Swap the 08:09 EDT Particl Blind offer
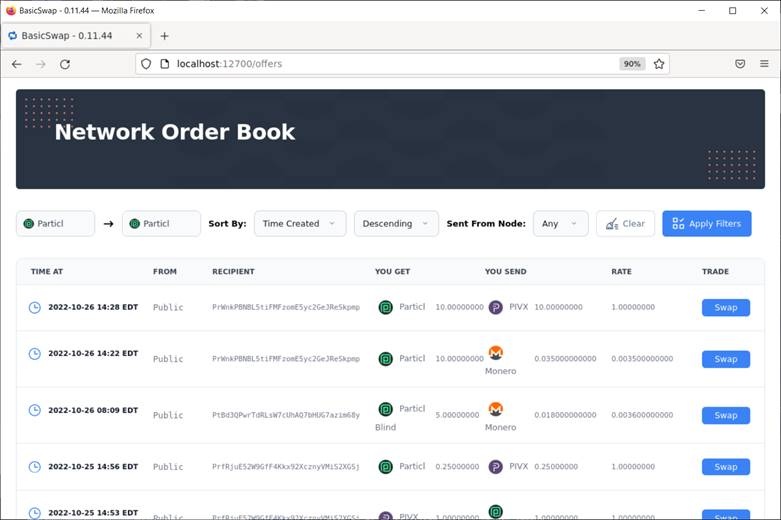 (726, 415)
